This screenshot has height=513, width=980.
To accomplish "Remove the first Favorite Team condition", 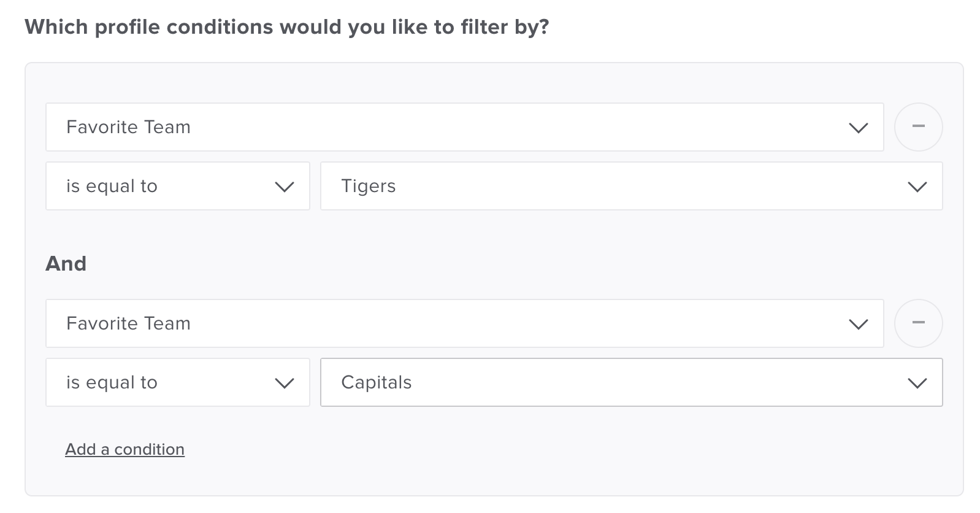I will (x=918, y=127).
